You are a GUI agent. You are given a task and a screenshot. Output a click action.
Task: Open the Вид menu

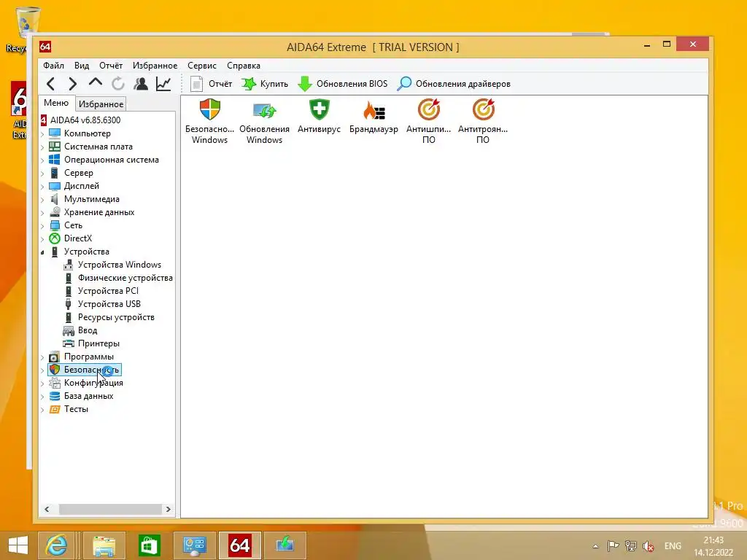(82, 66)
